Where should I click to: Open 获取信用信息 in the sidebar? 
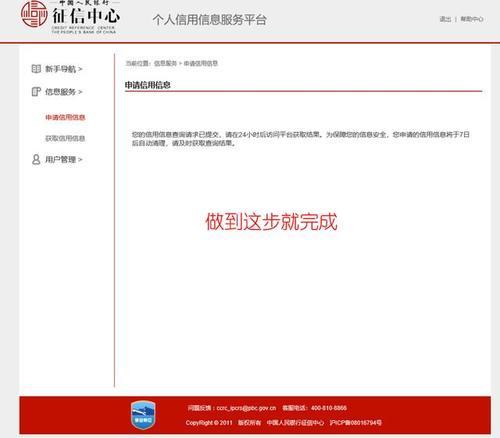click(65, 138)
